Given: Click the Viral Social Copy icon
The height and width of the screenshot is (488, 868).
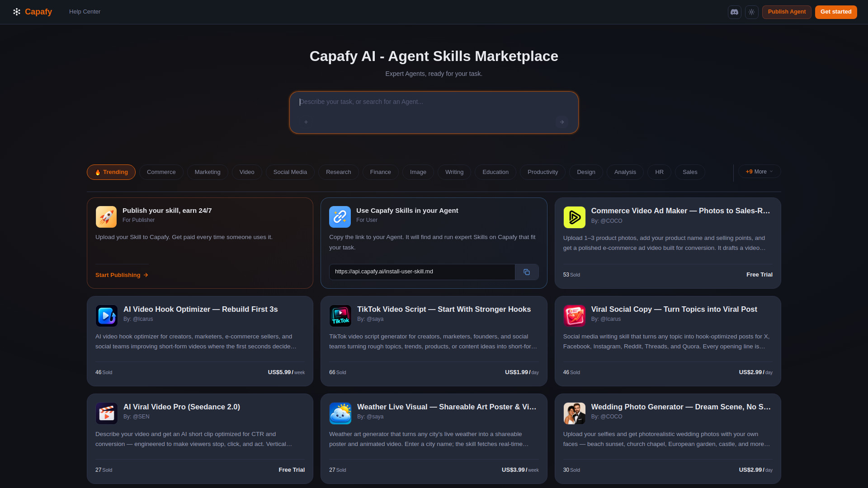Looking at the screenshot, I should (x=574, y=316).
